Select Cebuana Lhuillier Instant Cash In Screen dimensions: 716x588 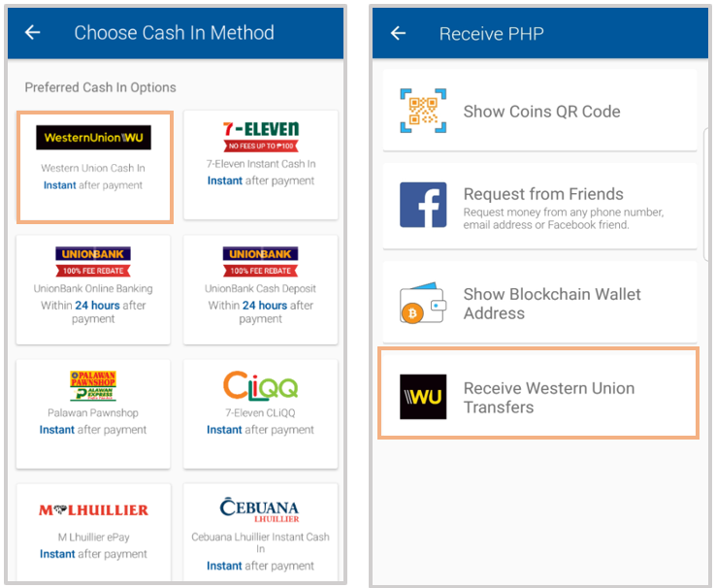tap(261, 533)
